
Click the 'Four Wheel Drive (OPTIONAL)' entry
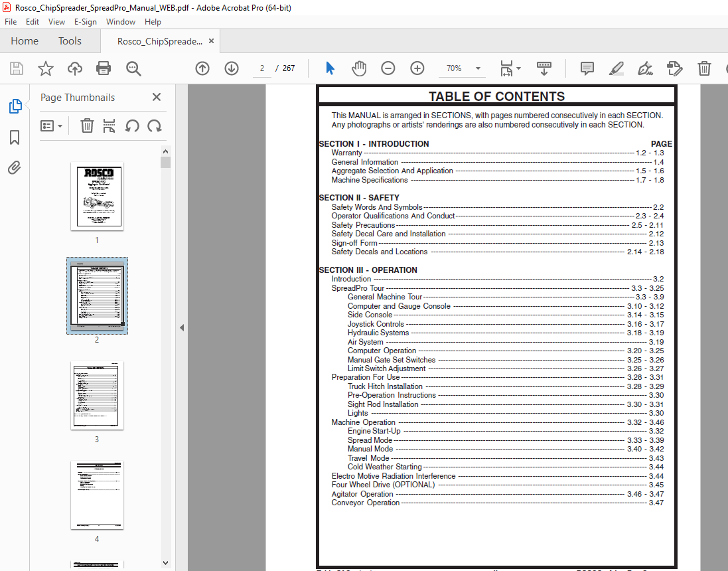click(x=383, y=485)
